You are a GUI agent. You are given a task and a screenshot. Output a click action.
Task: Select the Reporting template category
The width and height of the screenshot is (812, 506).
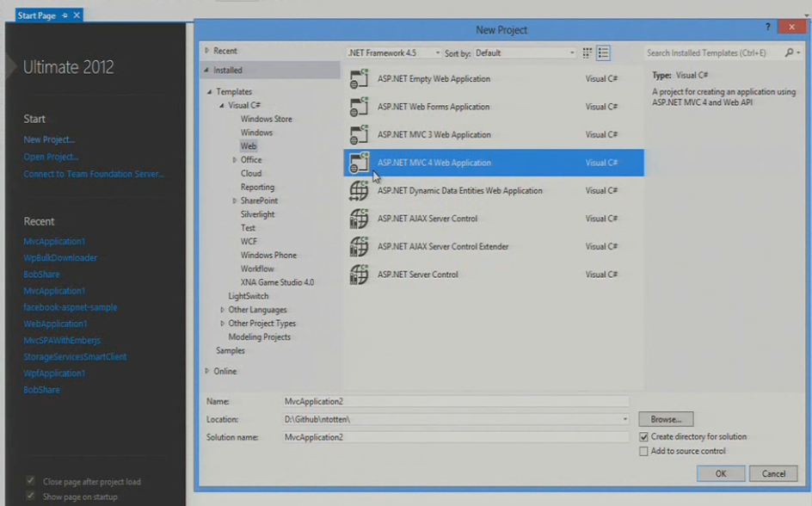tap(257, 187)
